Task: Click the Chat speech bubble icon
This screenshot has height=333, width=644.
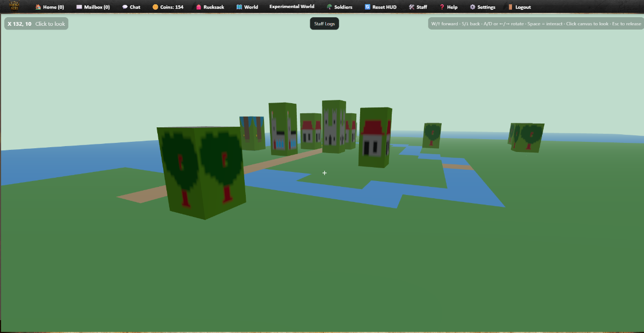Action: (x=125, y=7)
